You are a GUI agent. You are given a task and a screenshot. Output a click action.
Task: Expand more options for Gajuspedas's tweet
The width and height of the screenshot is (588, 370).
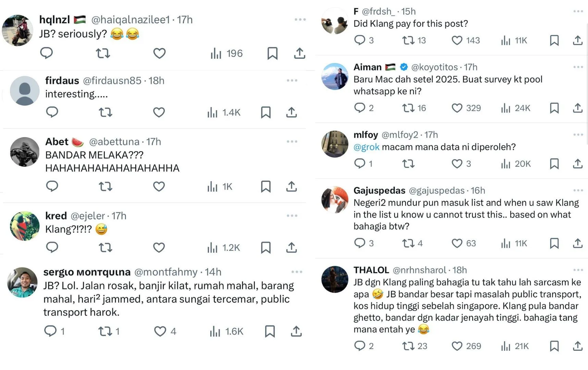click(x=578, y=190)
